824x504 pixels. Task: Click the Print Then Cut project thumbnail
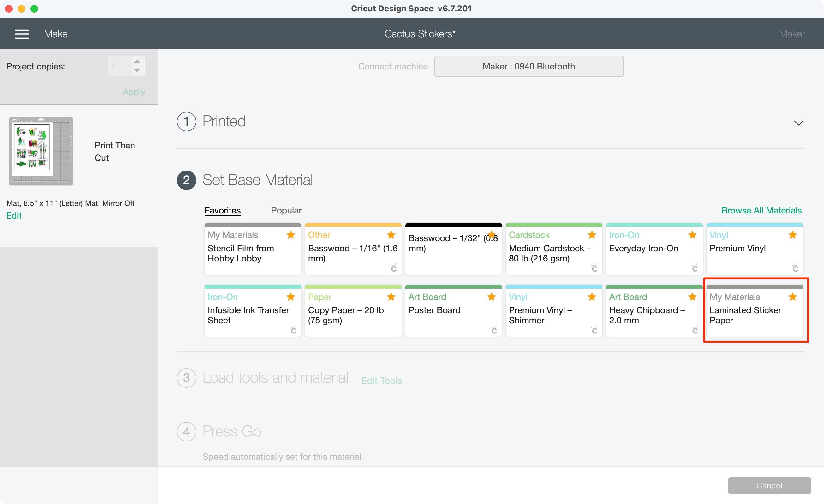click(41, 151)
